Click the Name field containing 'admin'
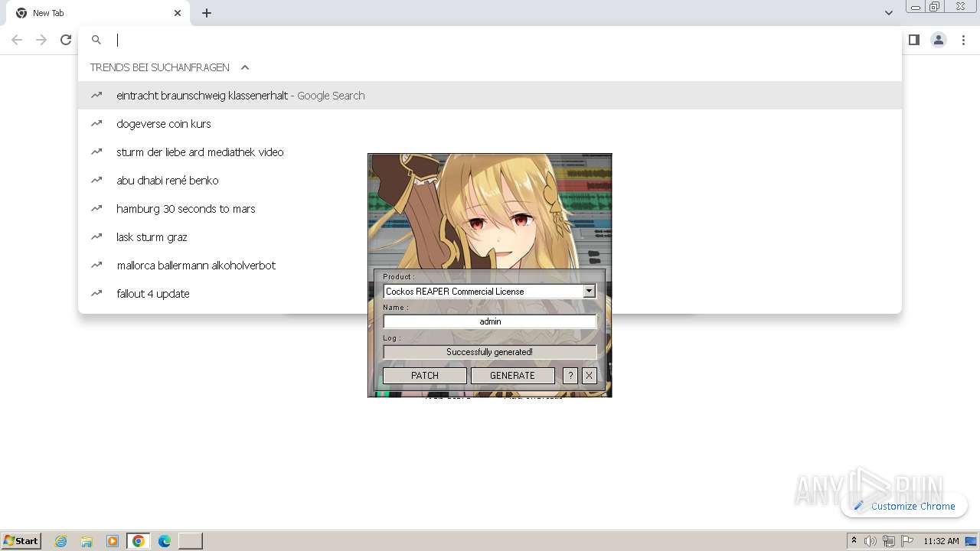This screenshot has width=980, height=551. click(x=490, y=321)
